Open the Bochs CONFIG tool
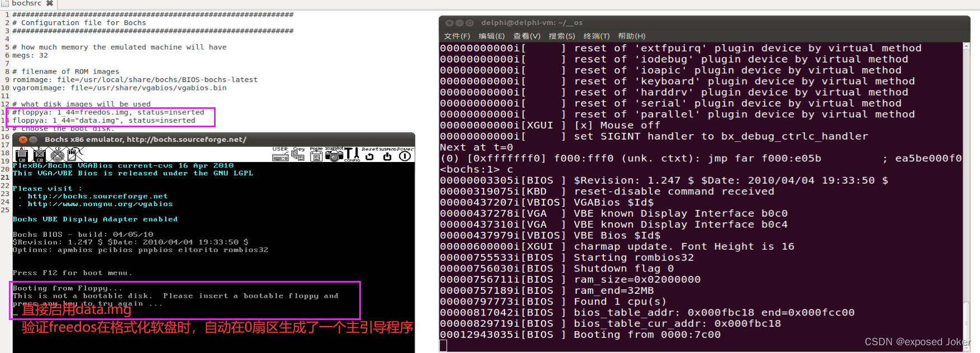Screen dimensions: 980x353 351,155
